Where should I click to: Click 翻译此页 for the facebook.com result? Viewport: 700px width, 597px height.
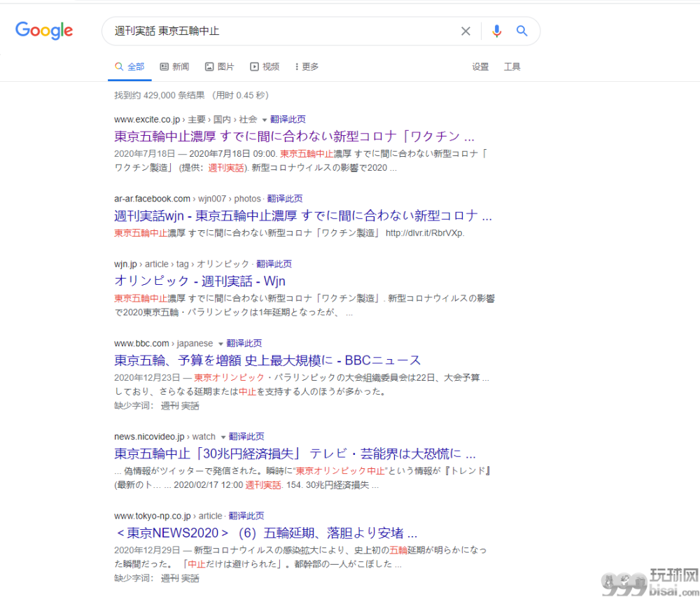[285, 199]
